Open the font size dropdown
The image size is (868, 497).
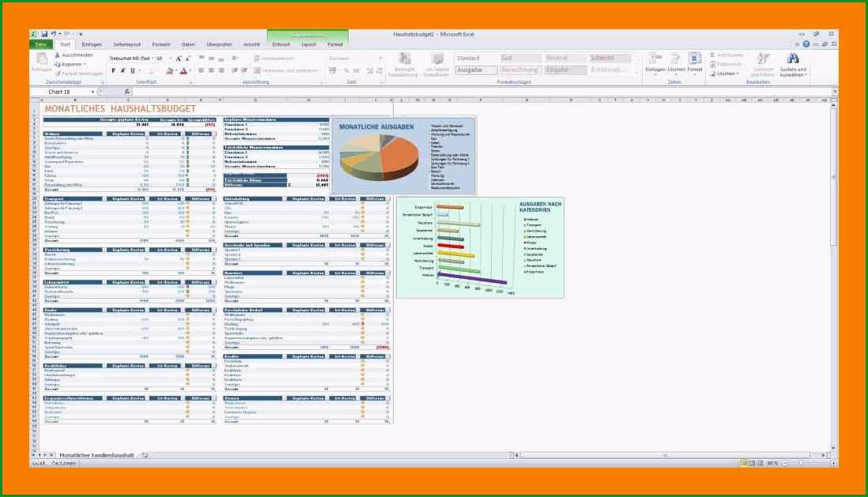(171, 58)
